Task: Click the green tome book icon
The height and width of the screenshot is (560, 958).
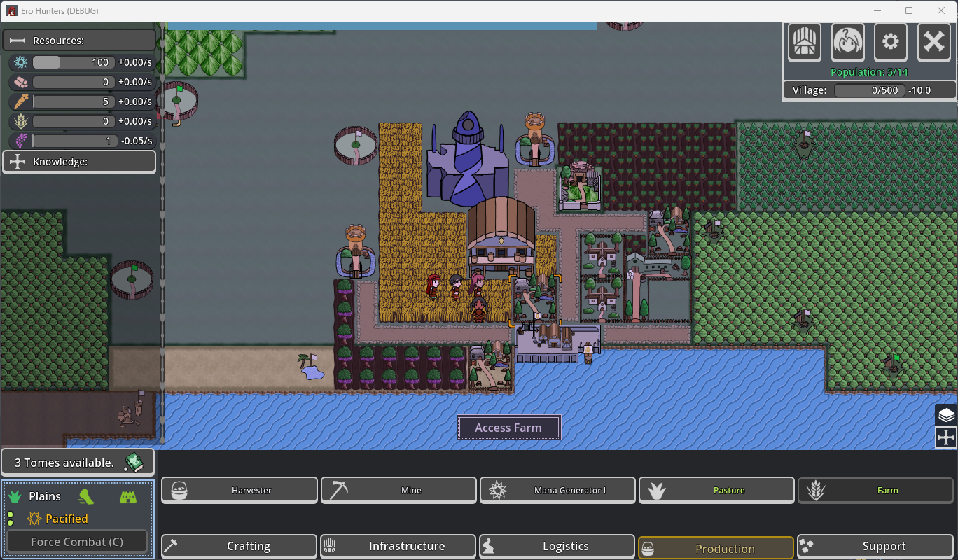Action: [134, 462]
